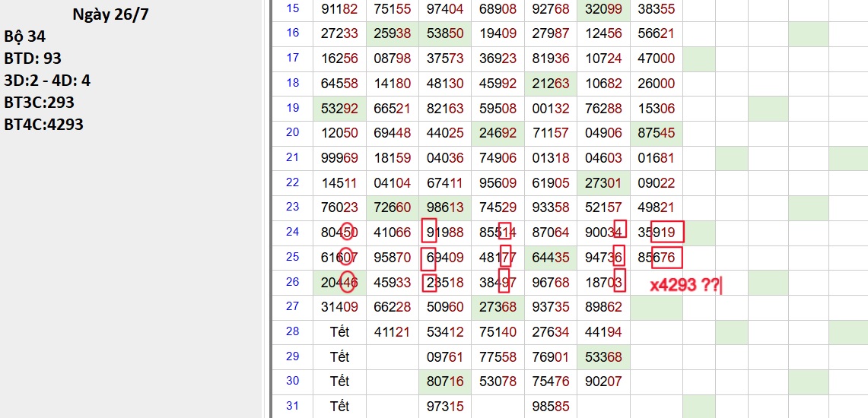
Task: Click the 'BT4C:4293' text line
Action: (43, 124)
